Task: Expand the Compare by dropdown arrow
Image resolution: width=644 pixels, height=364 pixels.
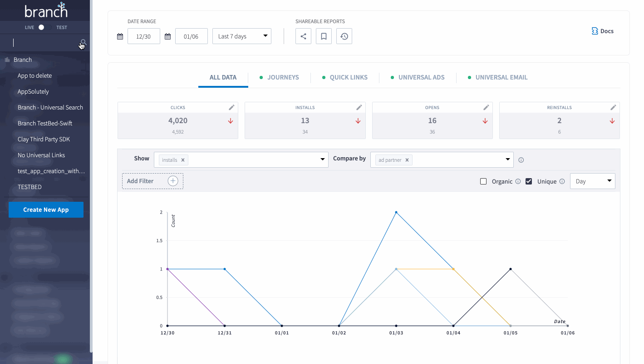Action: [508, 160]
